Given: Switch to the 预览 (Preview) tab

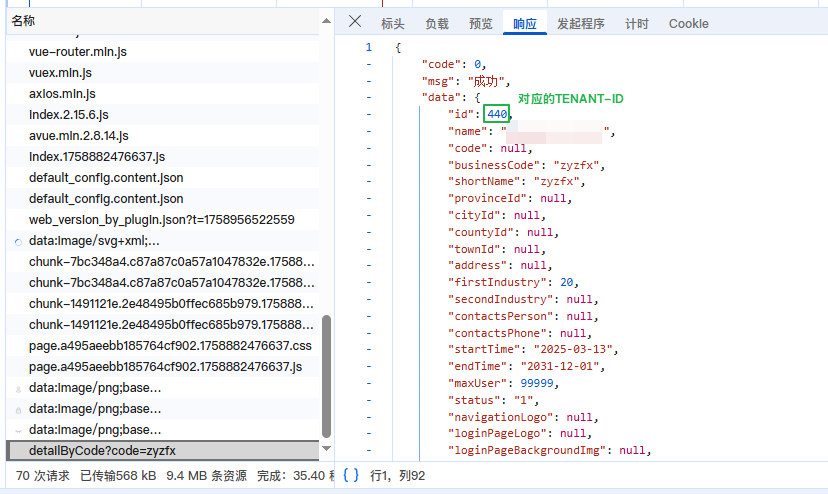Looking at the screenshot, I should coord(481,24).
